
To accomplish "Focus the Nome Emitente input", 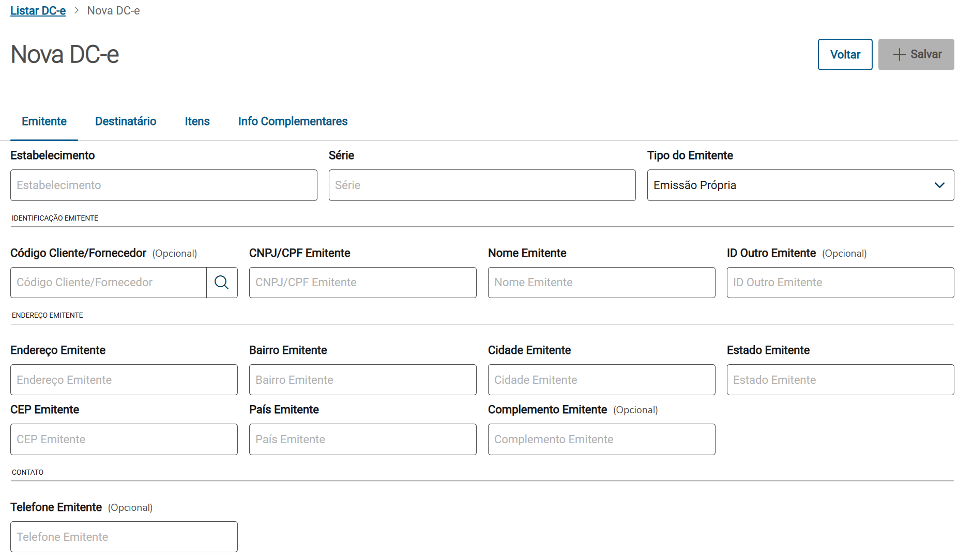I will (601, 282).
